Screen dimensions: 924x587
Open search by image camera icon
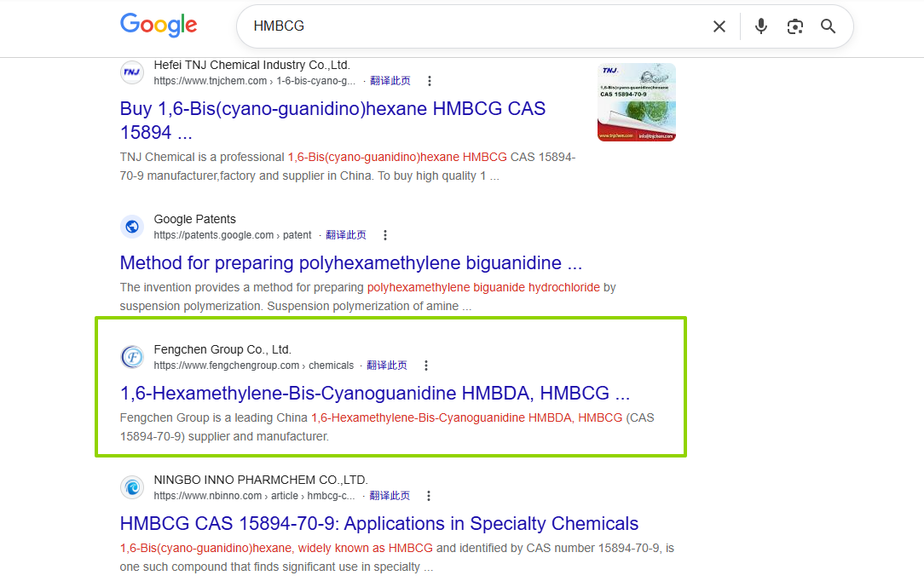[x=795, y=26]
